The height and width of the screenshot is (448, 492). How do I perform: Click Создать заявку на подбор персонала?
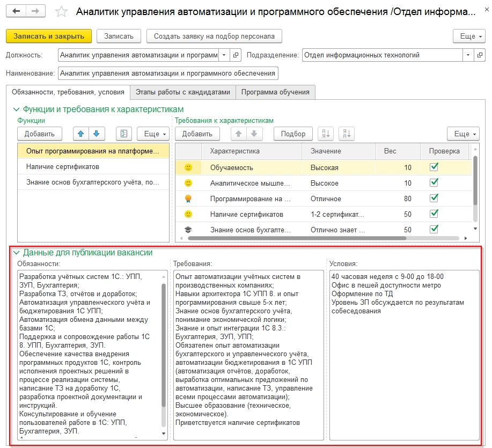(214, 36)
